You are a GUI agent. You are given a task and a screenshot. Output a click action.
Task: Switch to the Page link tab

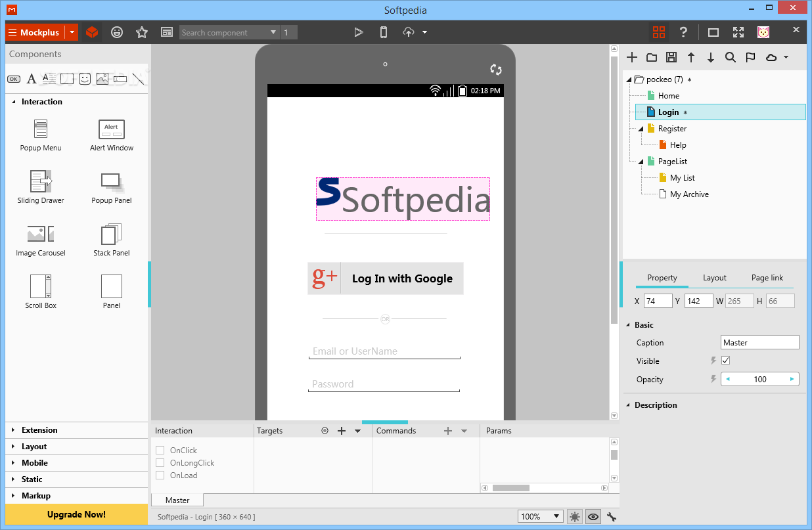pos(767,278)
